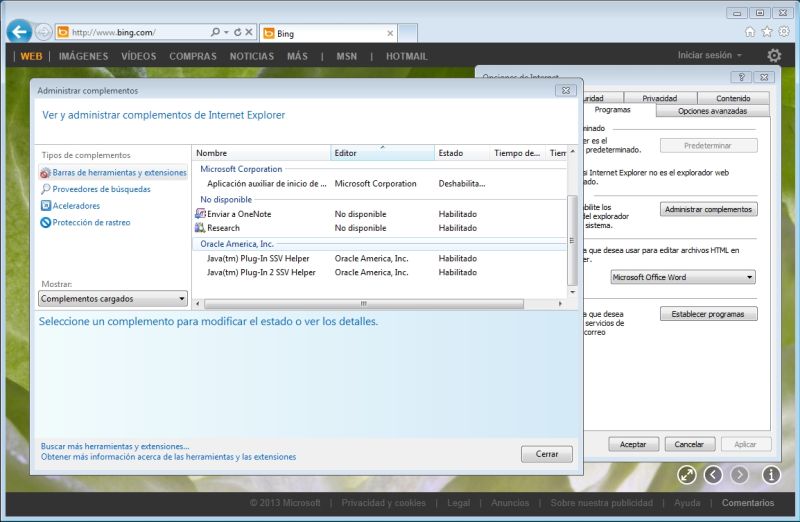Click Administrar complementos button
This screenshot has width=800, height=522.
coord(708,209)
